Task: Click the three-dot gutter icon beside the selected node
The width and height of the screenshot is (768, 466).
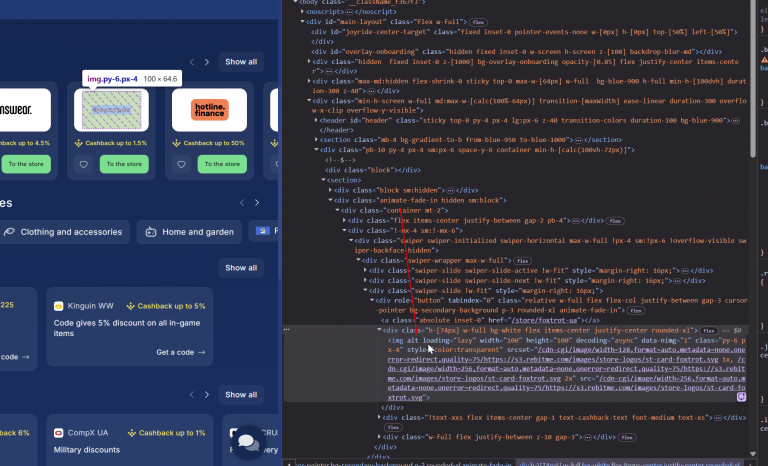Action: tap(287, 330)
